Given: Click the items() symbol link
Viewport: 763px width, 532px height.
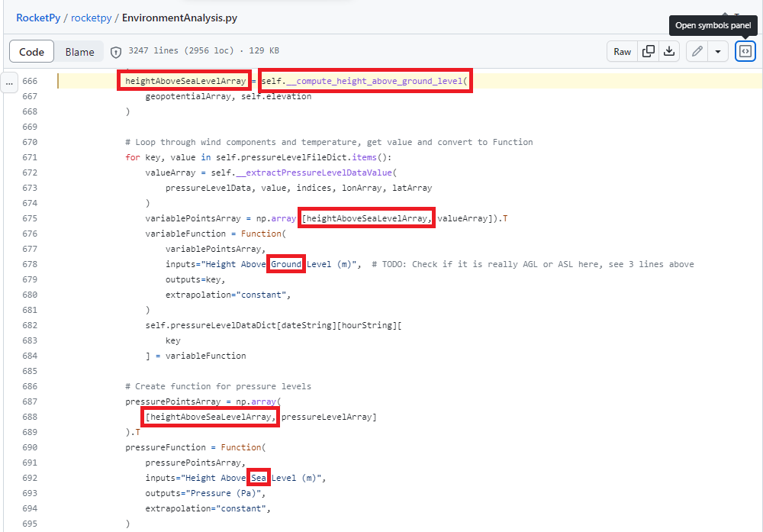Looking at the screenshot, I should pyautogui.click(x=364, y=156).
